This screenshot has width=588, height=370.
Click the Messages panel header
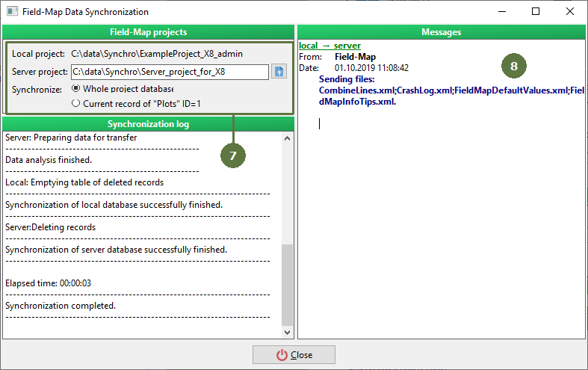[441, 32]
